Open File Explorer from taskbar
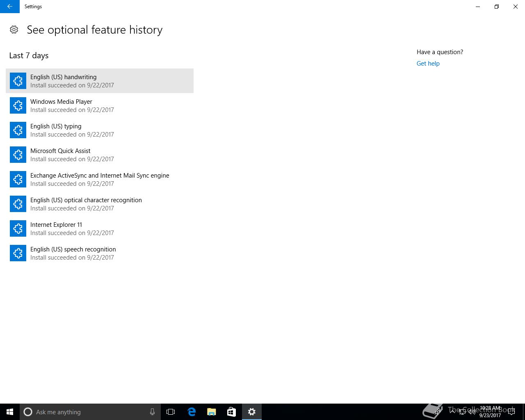Image resolution: width=525 pixels, height=420 pixels. click(212, 412)
